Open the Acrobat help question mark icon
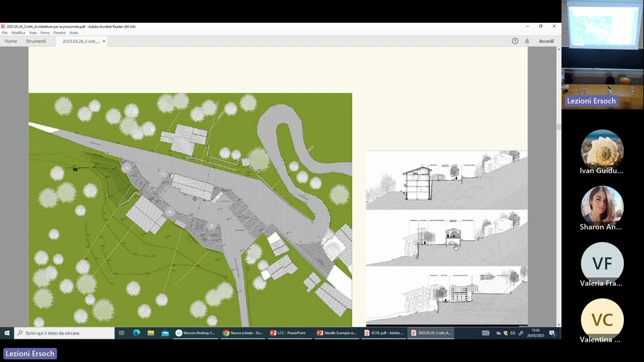644x362 pixels. (x=515, y=41)
